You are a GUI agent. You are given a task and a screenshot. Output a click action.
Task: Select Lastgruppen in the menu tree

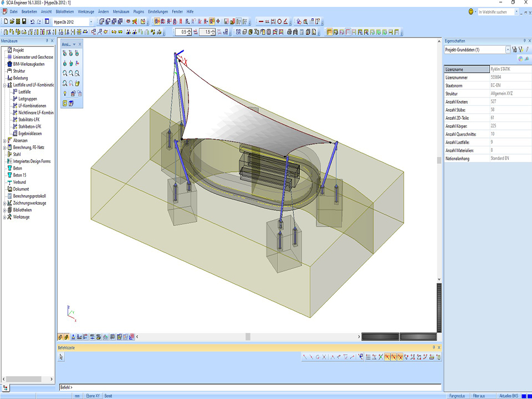(28, 99)
